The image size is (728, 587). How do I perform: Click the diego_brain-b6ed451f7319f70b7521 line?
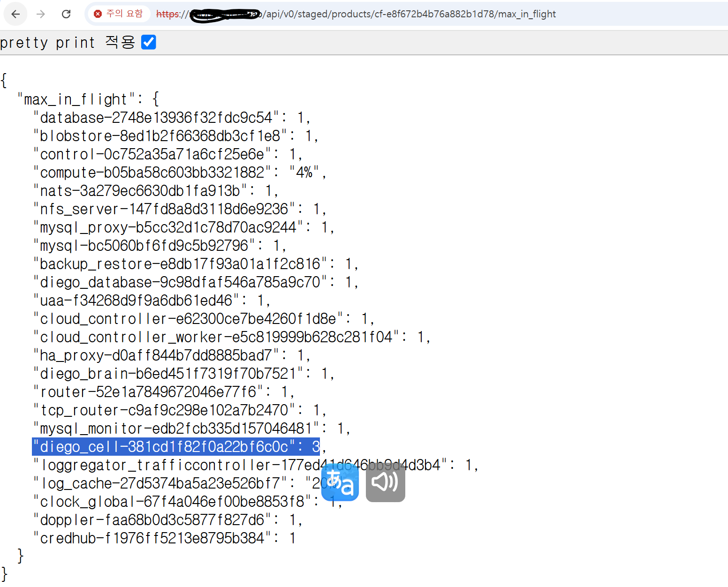184,374
